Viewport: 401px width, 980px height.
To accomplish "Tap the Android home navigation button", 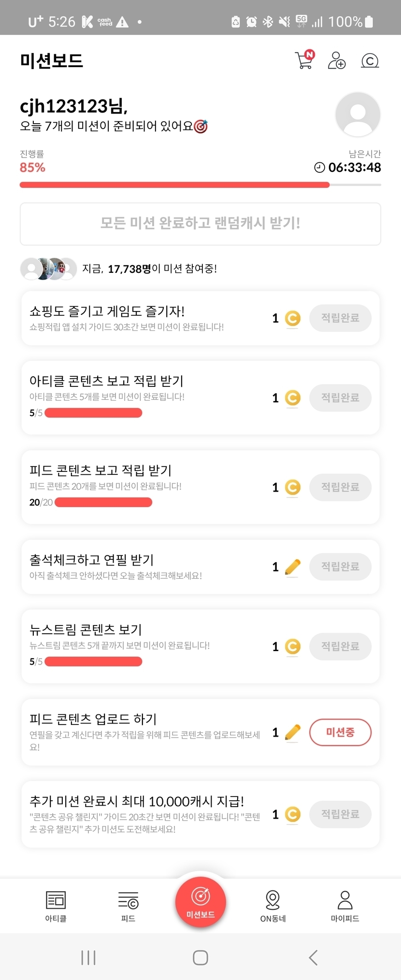I will 200,957.
